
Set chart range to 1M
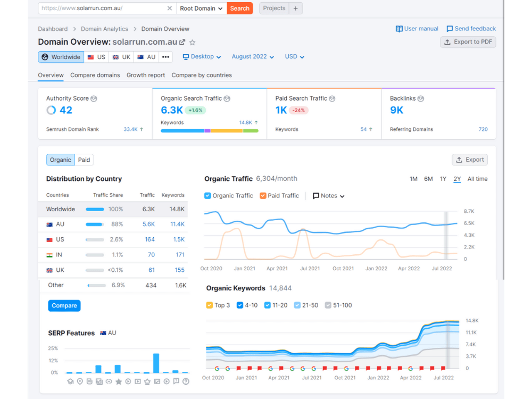[413, 179]
